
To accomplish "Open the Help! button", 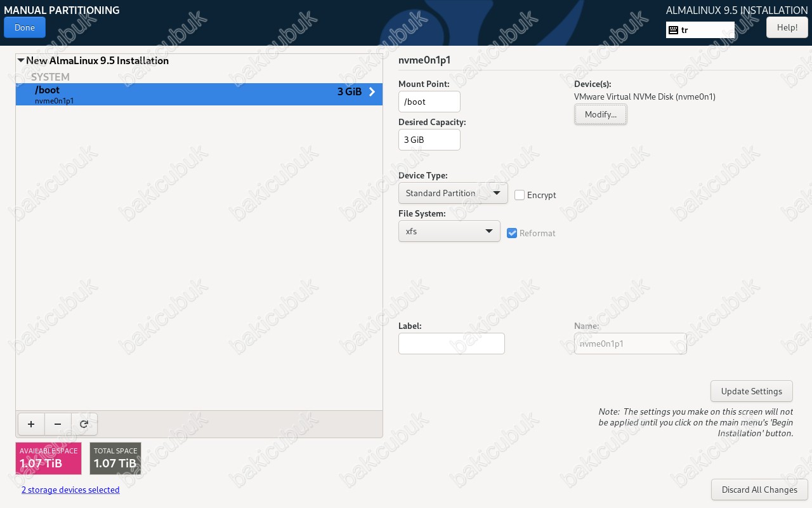I will point(787,27).
